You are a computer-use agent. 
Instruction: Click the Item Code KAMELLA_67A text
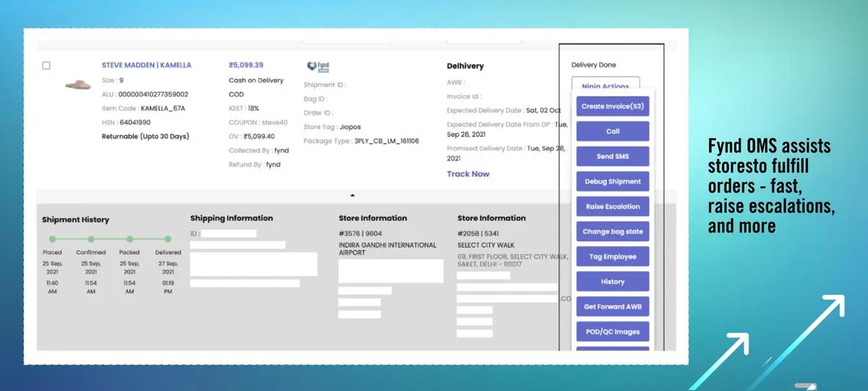pos(143,108)
